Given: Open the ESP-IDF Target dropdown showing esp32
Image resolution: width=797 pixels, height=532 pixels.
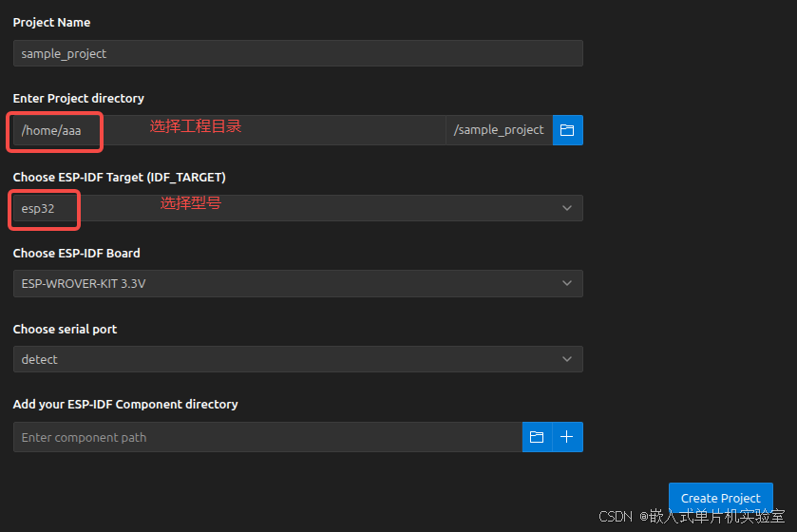Looking at the screenshot, I should [x=298, y=208].
